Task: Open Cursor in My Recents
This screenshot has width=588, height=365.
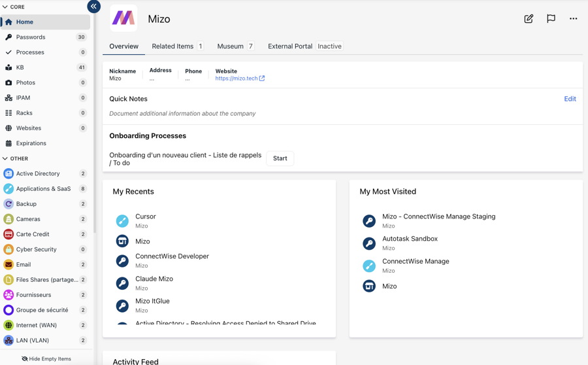Action: (x=146, y=217)
